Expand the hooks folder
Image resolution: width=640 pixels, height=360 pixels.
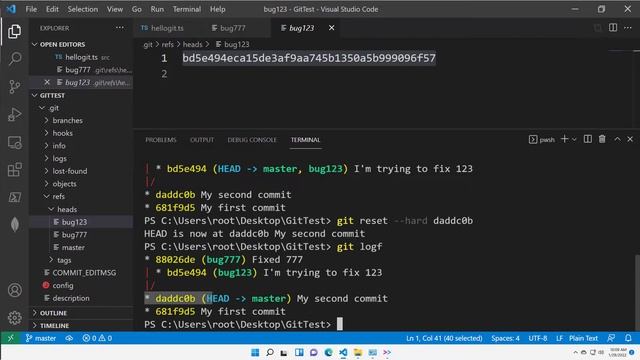click(81, 133)
